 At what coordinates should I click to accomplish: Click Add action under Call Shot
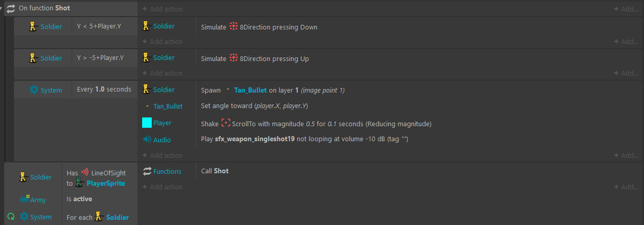point(162,187)
